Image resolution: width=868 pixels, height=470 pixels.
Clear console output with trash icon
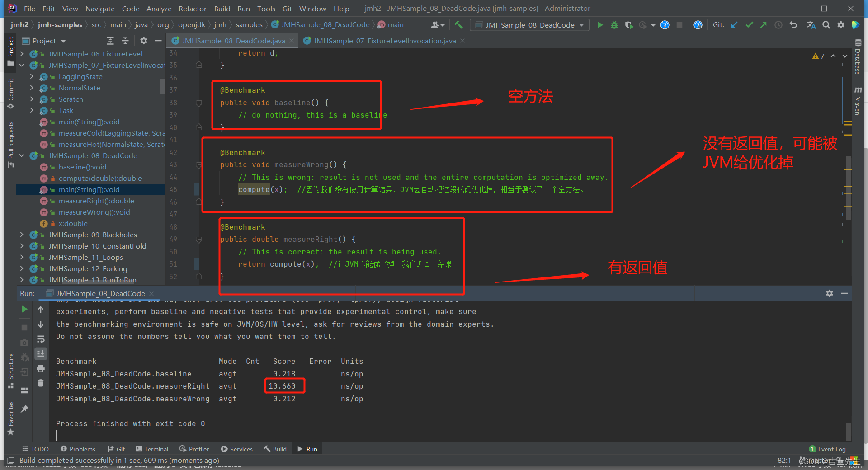tap(41, 383)
